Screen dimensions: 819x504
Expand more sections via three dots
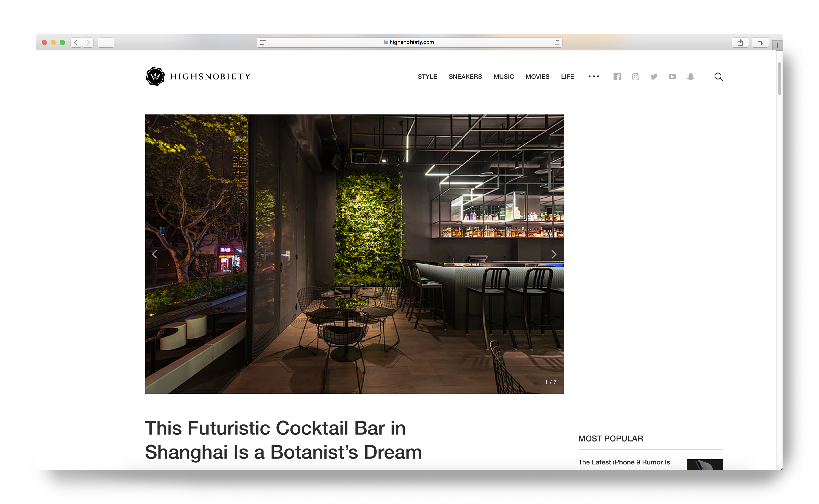[594, 77]
